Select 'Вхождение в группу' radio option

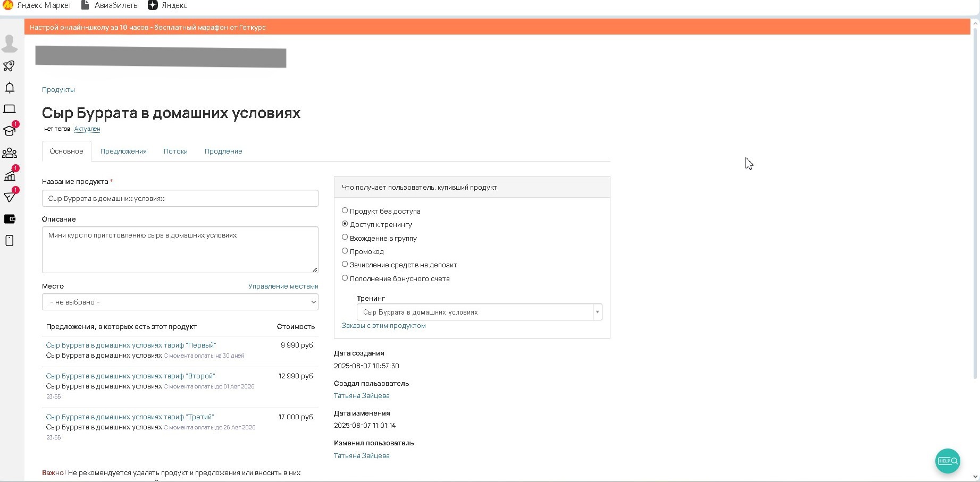pyautogui.click(x=345, y=237)
